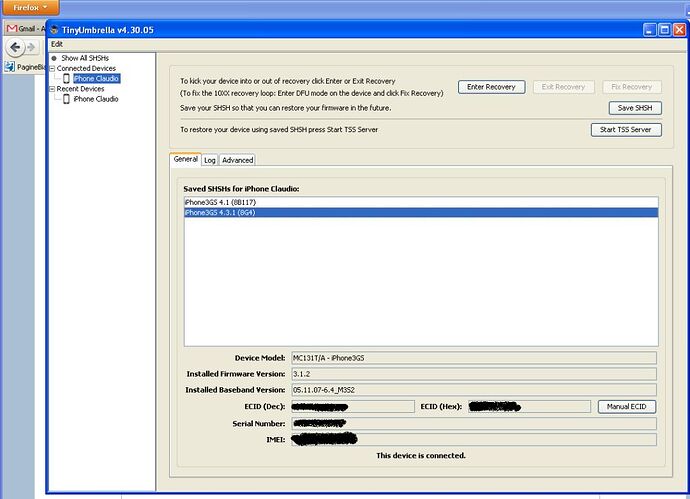Switch to the General tab
This screenshot has width=690, height=499.
pos(185,159)
